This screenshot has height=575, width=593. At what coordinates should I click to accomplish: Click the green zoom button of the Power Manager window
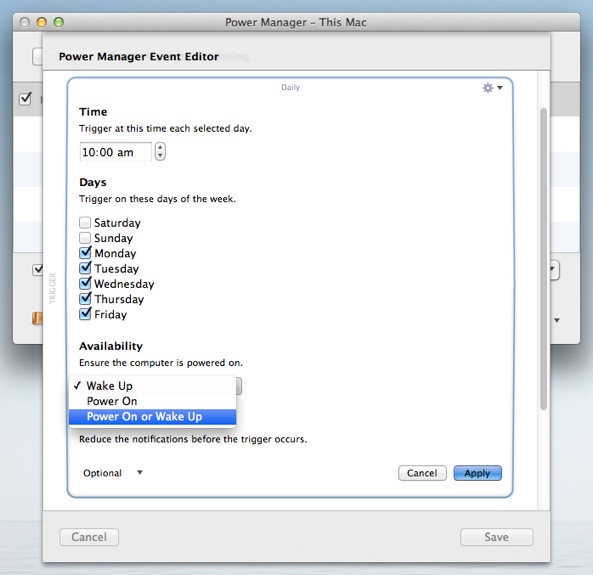coord(59,22)
